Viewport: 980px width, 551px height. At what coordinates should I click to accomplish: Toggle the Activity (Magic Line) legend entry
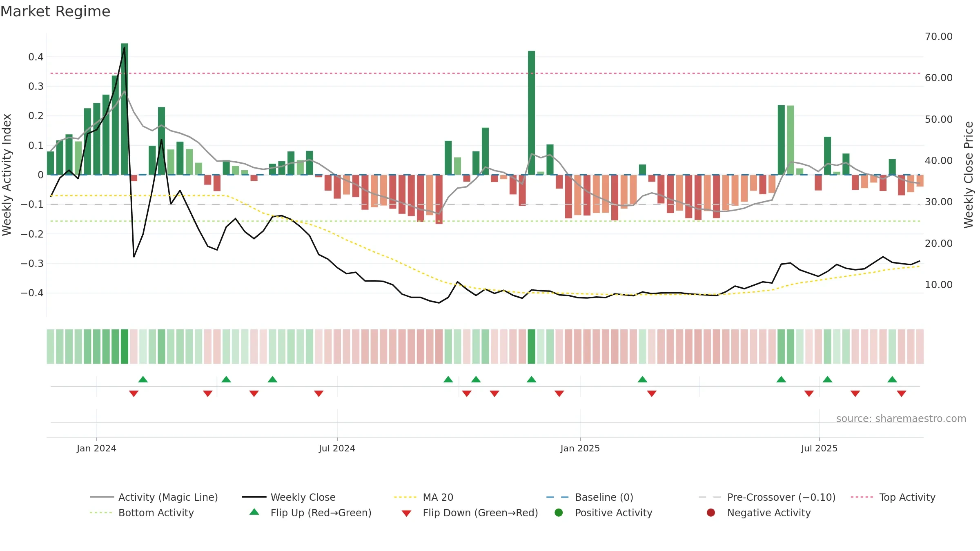pos(154,497)
